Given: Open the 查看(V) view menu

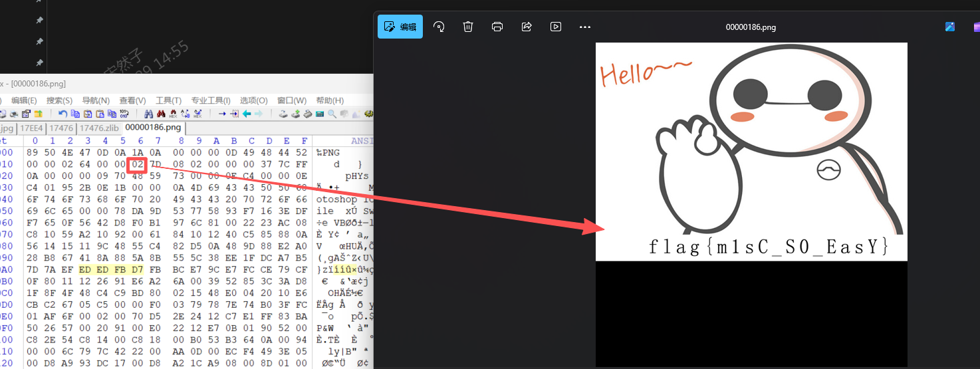Looking at the screenshot, I should (x=132, y=100).
